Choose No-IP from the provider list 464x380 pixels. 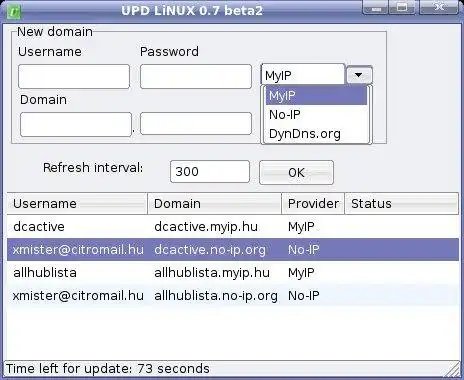(316, 115)
